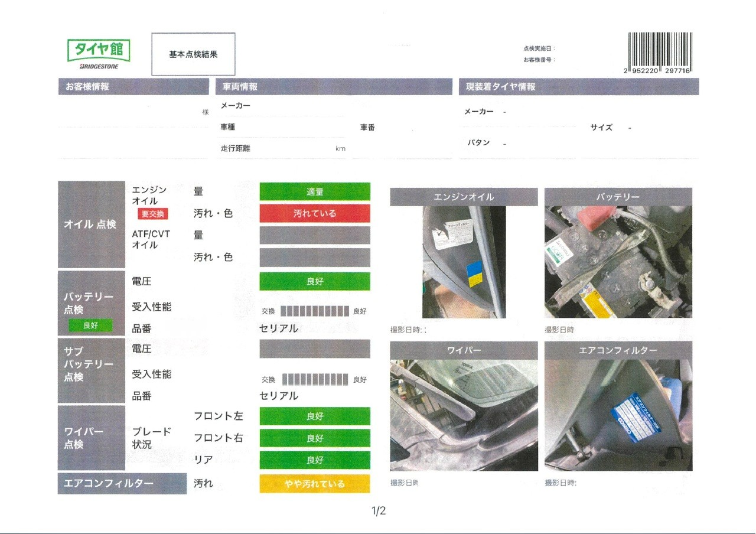Viewport: 756px width, 534px height.
Task: Click the yellow やや汚れている status bar
Action: pyautogui.click(x=315, y=484)
